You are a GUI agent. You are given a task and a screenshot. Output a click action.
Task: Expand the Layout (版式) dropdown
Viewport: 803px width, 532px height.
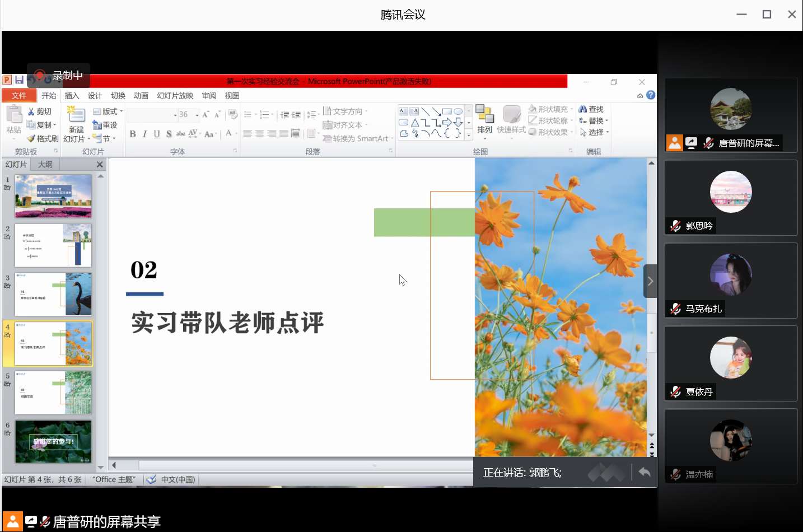[x=107, y=111]
